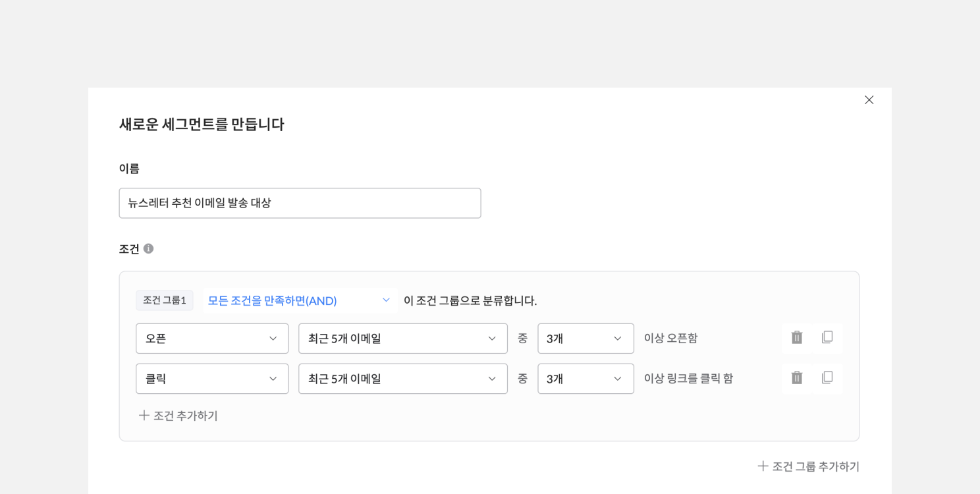
Task: Click the info icon beside 조건
Action: [x=148, y=249]
